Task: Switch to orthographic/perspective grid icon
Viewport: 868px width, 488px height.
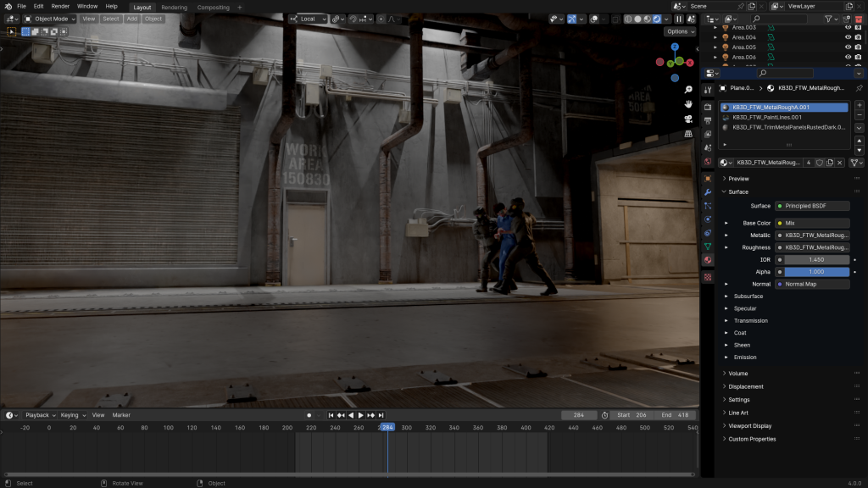Action: click(688, 133)
